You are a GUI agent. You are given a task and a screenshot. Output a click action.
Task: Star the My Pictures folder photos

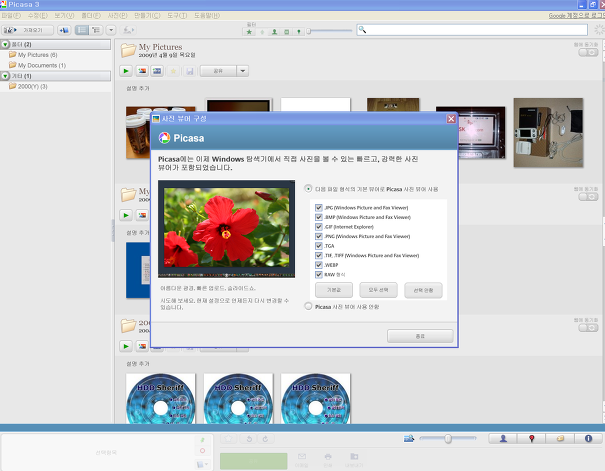pyautogui.click(x=173, y=71)
